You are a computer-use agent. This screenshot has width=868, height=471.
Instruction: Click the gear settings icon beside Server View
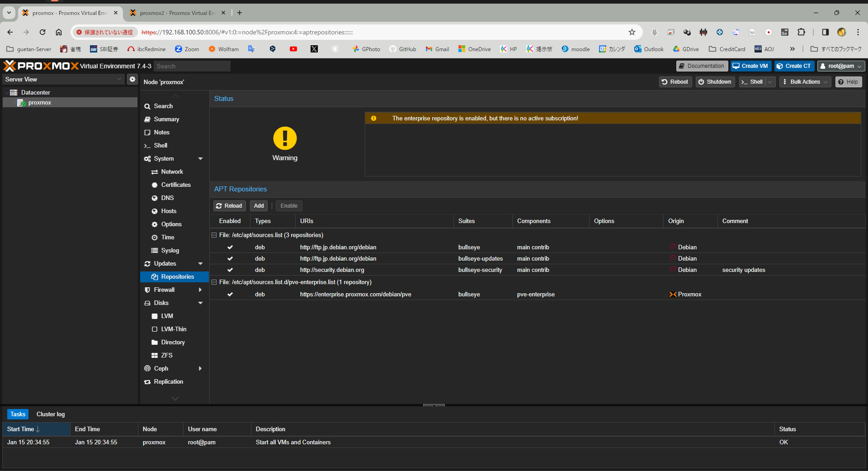click(132, 79)
